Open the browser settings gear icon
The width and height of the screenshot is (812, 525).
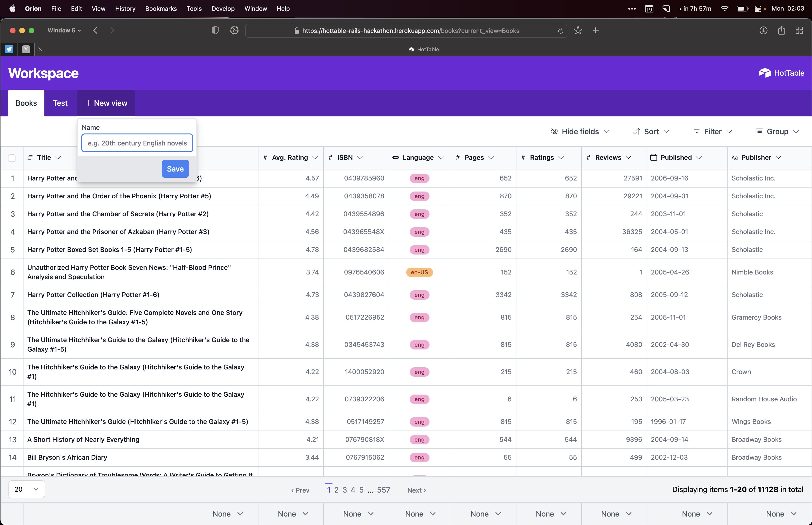click(x=234, y=30)
